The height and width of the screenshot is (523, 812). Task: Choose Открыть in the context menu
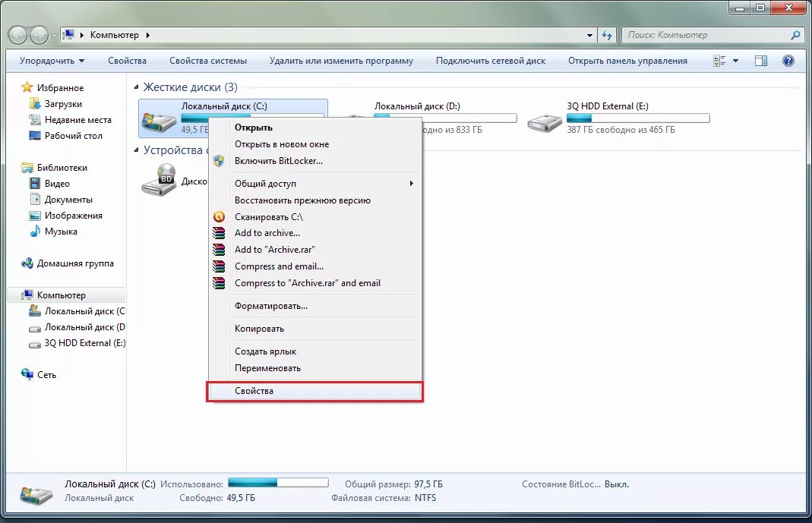point(253,128)
